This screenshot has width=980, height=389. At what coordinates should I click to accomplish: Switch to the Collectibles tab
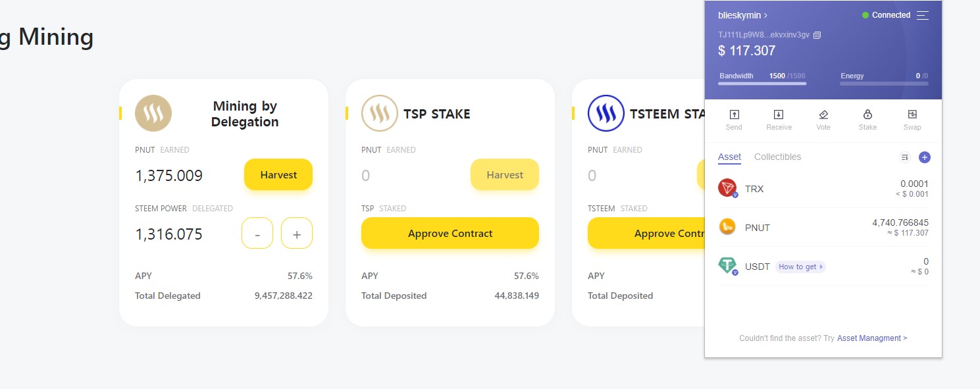[777, 157]
